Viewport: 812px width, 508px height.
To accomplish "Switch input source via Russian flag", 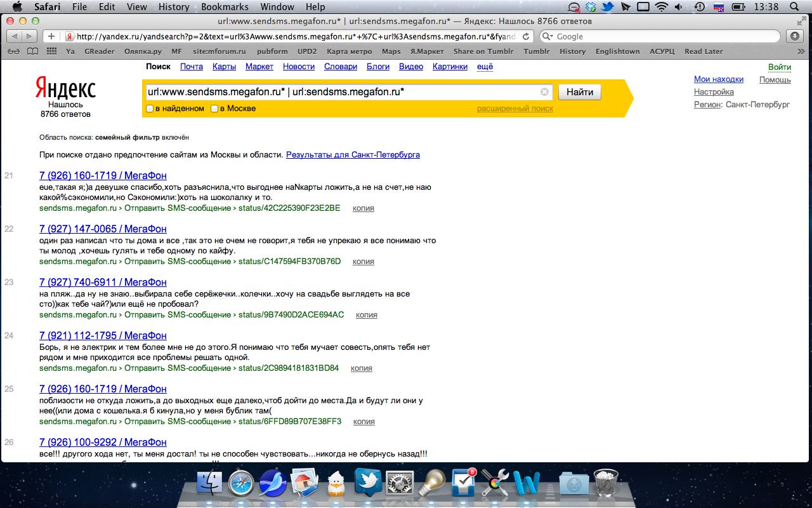I will 719,7.
